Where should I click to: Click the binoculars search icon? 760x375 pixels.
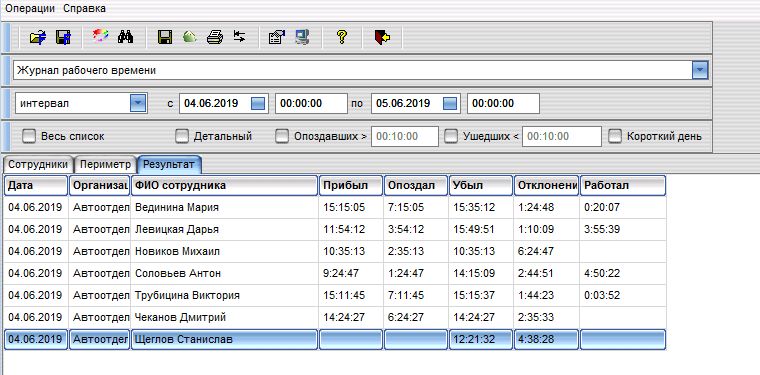click(x=126, y=37)
